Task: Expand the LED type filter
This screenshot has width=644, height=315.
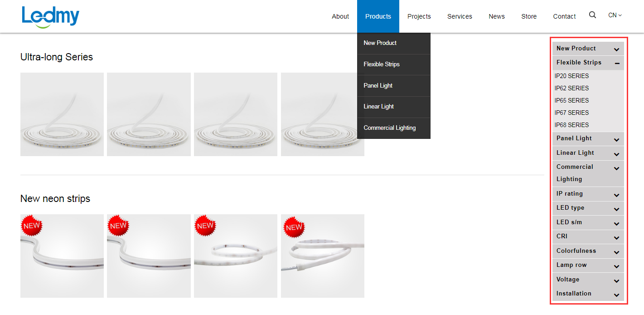Action: (x=588, y=208)
